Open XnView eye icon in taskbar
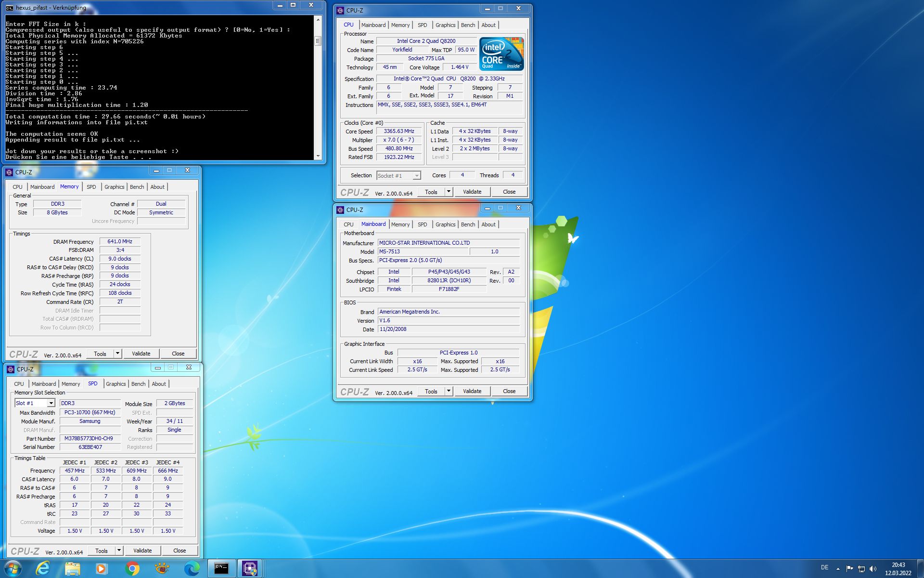The height and width of the screenshot is (578, 924). click(162, 568)
